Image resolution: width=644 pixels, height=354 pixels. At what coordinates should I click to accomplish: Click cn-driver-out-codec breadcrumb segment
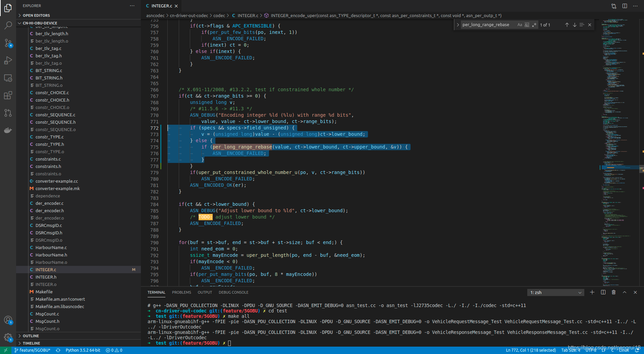189,16
